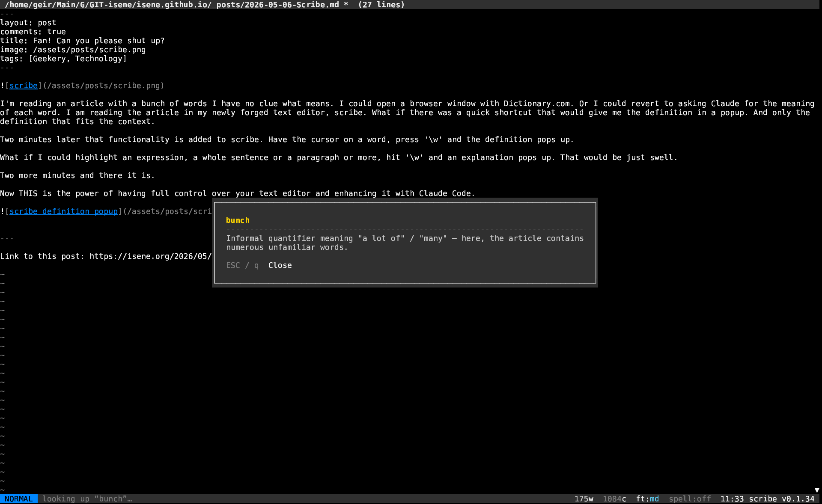Click the word 'THIS' in the last paragraph
This screenshot has height=504, width=822.
point(28,193)
